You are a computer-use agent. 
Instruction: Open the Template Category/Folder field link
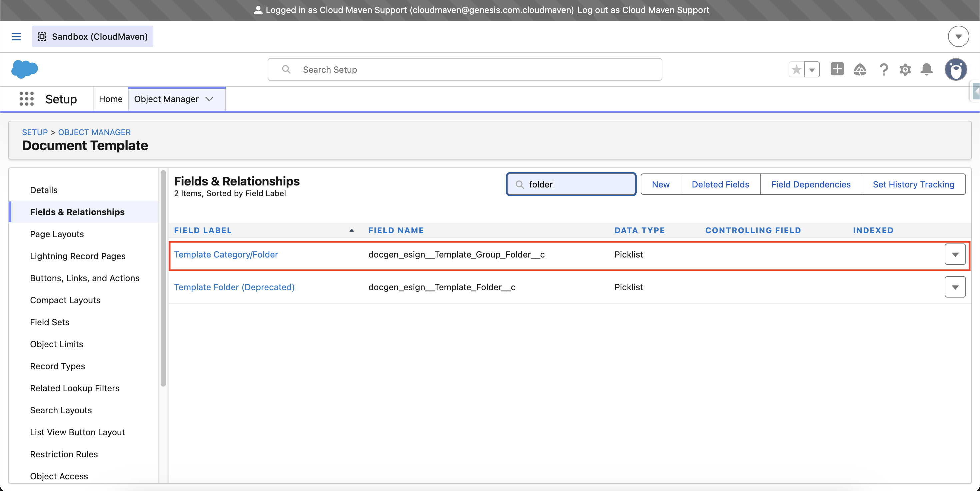pos(226,254)
